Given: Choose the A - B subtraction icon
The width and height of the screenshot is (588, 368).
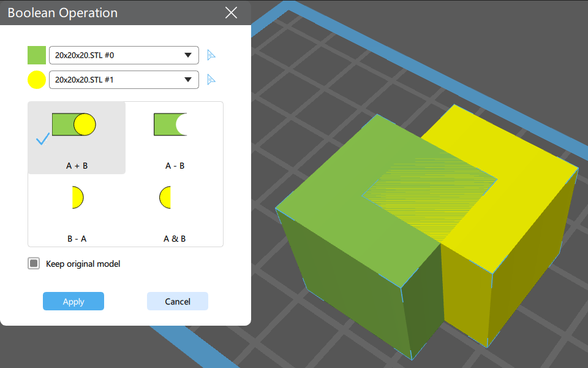Looking at the screenshot, I should click(171, 125).
